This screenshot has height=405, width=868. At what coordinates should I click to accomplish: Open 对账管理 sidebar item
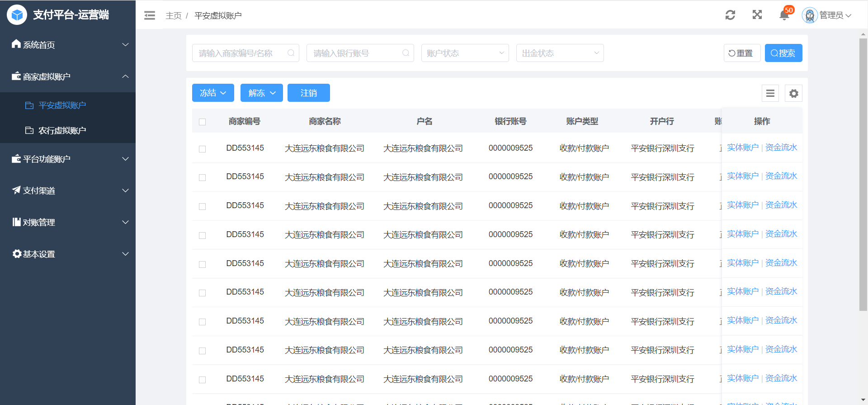(68, 222)
